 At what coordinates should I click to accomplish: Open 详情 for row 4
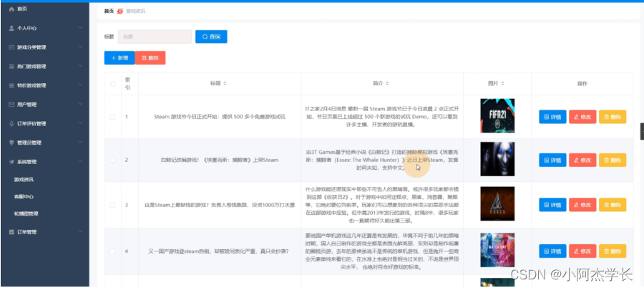(x=552, y=251)
